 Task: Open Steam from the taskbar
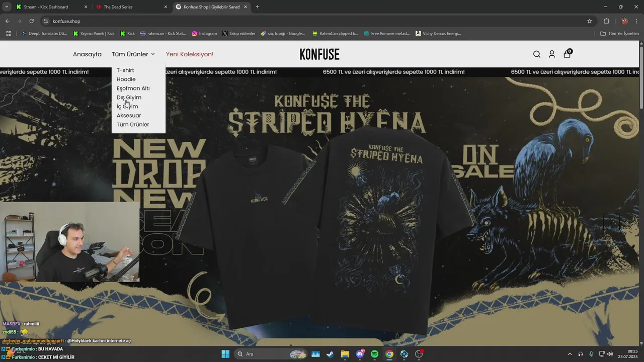330,354
